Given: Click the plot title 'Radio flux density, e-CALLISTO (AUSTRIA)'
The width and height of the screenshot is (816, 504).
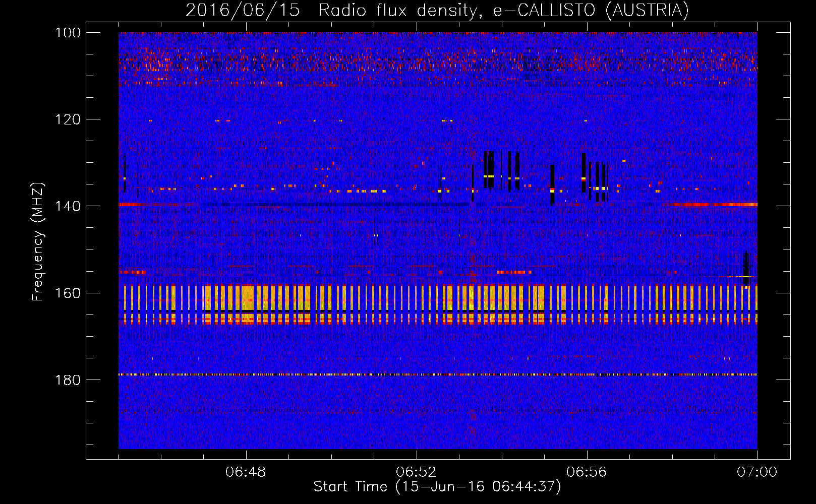Looking at the screenshot, I should click(503, 10).
